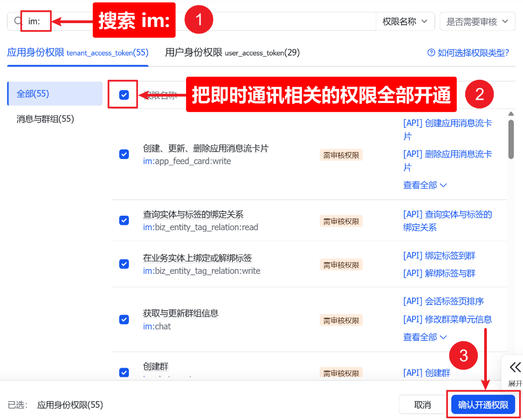
Task: Click the double-chevron expand panel icon
Action: 515,368
